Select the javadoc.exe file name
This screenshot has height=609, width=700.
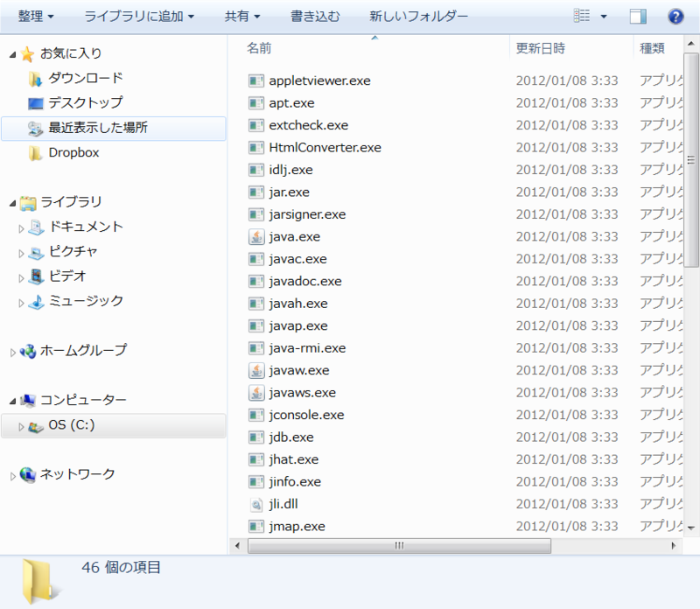[304, 281]
